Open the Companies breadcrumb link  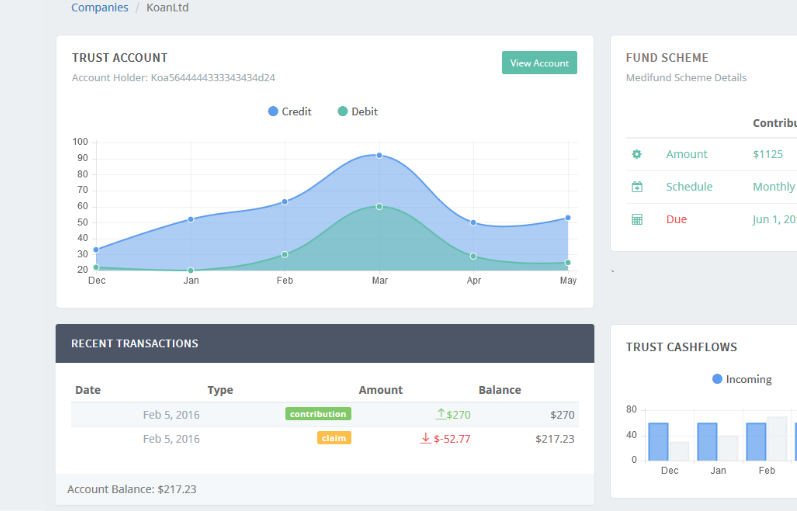(99, 8)
